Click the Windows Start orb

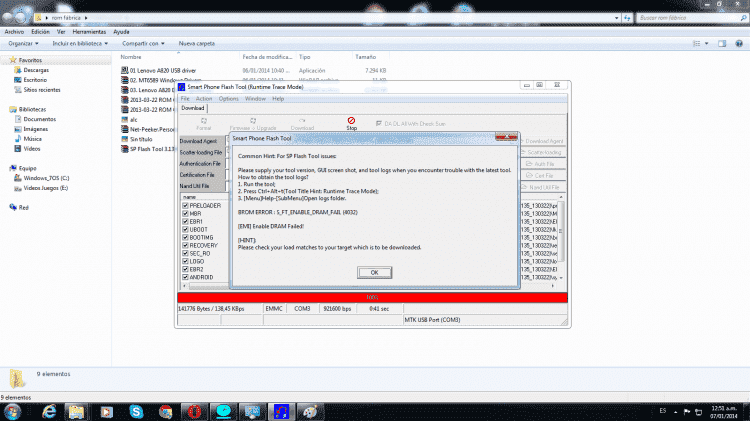tap(12, 412)
